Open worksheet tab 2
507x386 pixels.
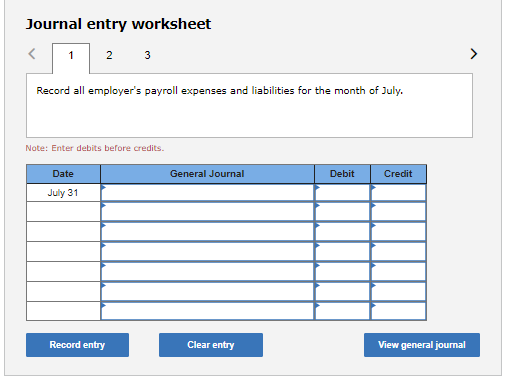109,55
